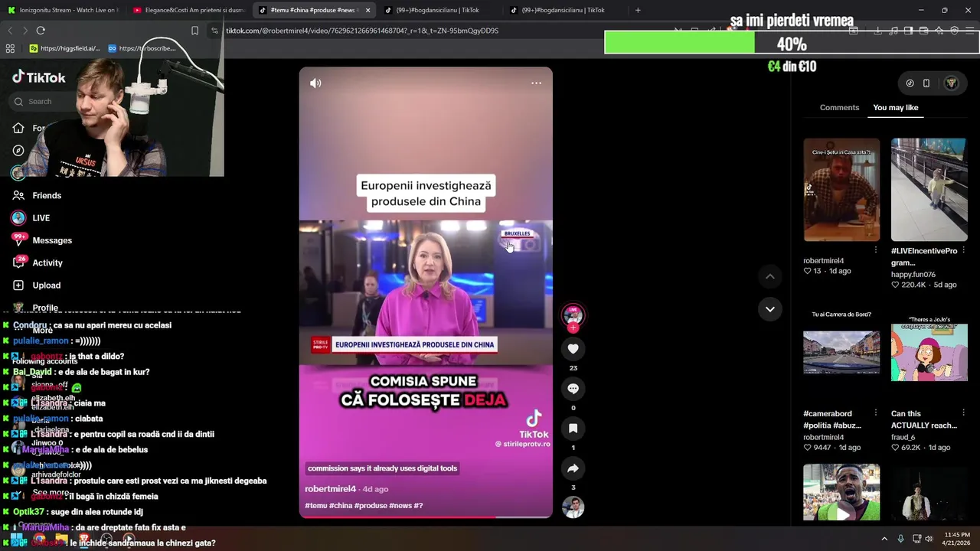The height and width of the screenshot is (551, 980).
Task: Open the turboscribe bookmark
Action: point(142,48)
